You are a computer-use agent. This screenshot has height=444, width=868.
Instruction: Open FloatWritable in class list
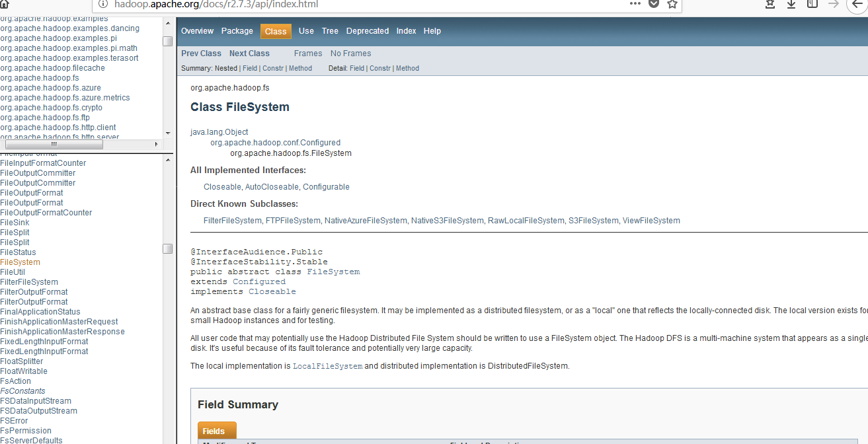[24, 371]
